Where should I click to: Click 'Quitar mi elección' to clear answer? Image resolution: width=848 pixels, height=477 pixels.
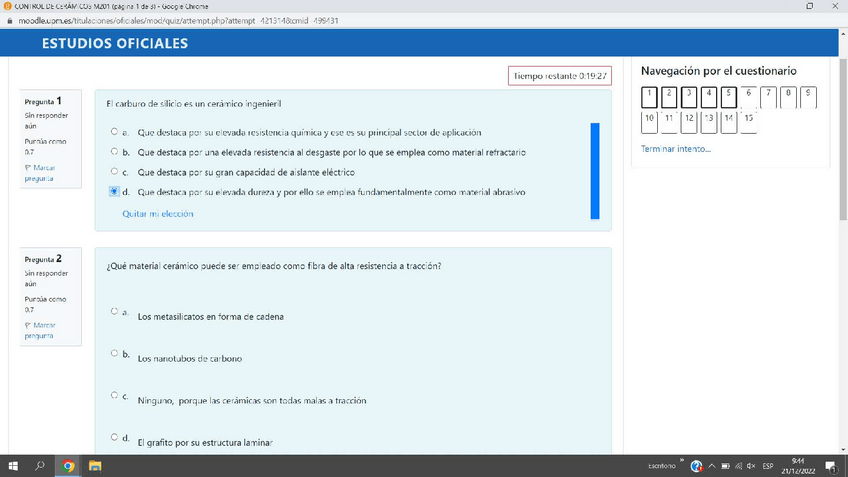click(x=157, y=213)
